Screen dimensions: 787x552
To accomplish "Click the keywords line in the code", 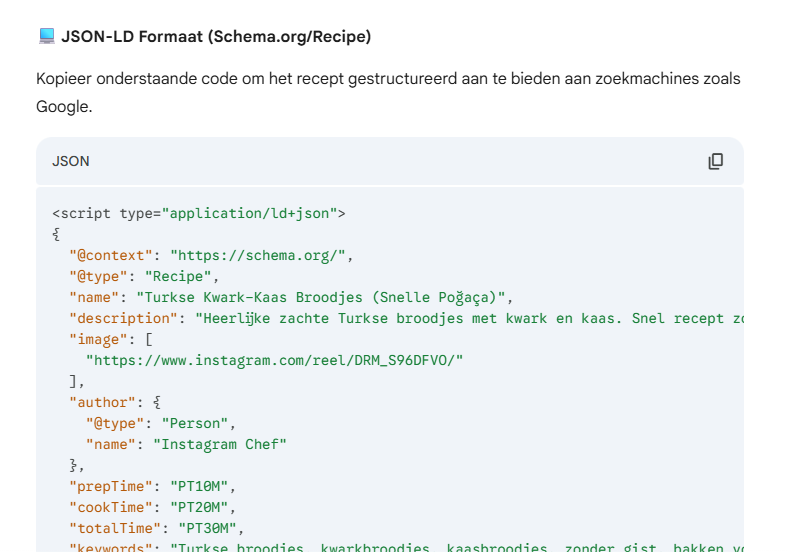I will coord(400,547).
